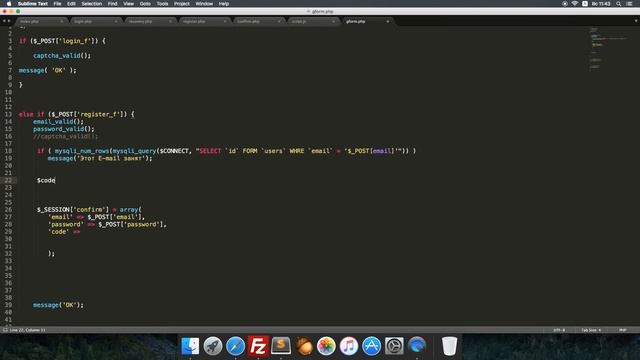640x360 pixels.
Task: Click mysqli_num_rows on line 18
Action: (82, 151)
